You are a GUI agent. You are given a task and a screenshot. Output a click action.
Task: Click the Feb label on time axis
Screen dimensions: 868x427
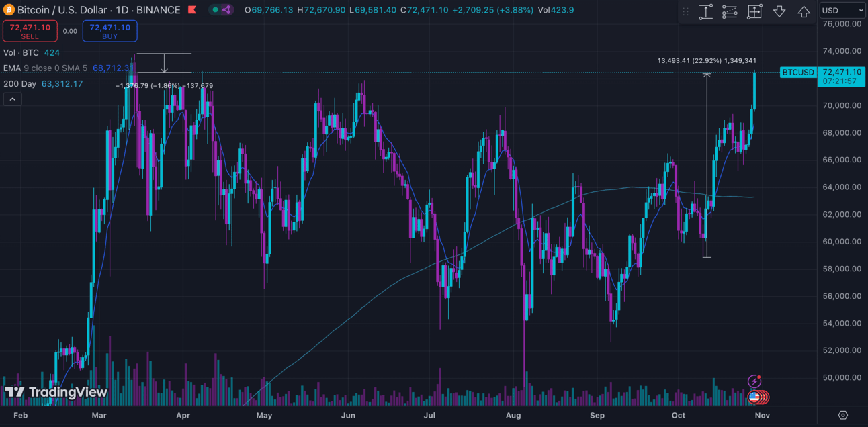[20, 415]
